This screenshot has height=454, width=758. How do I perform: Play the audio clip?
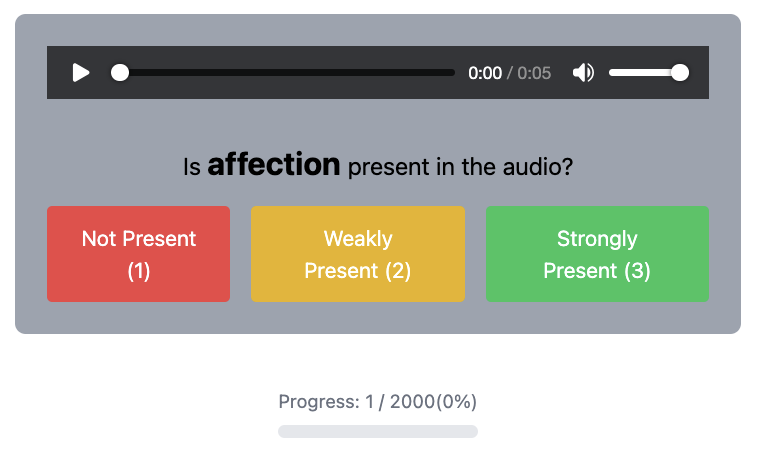[x=81, y=73]
